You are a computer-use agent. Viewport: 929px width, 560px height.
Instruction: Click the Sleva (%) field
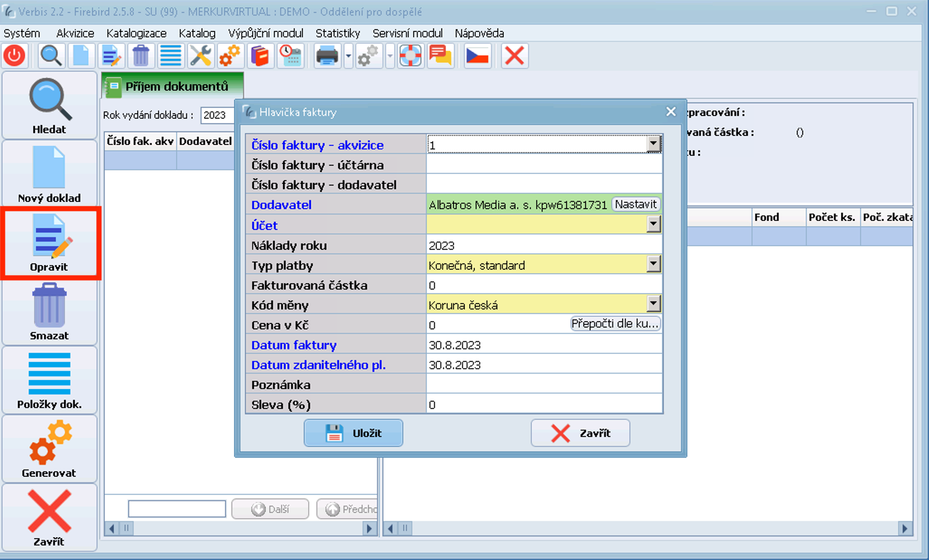click(544, 404)
